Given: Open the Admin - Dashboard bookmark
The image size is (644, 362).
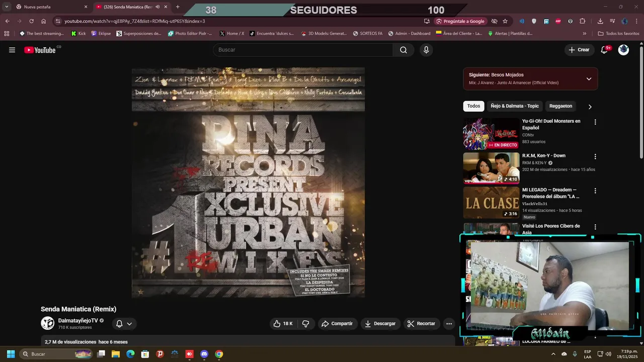Looking at the screenshot, I should click(x=409, y=33).
